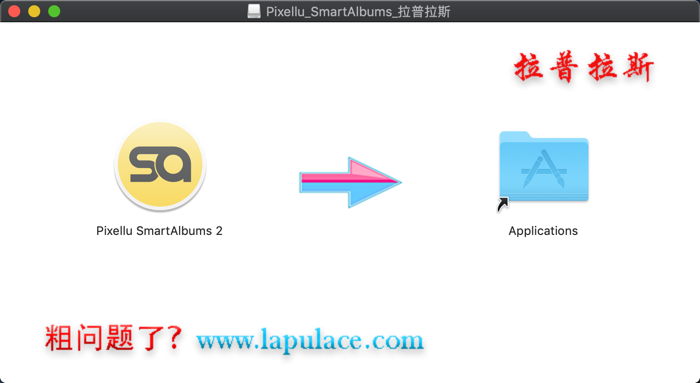Click the "Pixellu SmartAlbums 2" name label
This screenshot has width=700, height=383.
pos(159,231)
